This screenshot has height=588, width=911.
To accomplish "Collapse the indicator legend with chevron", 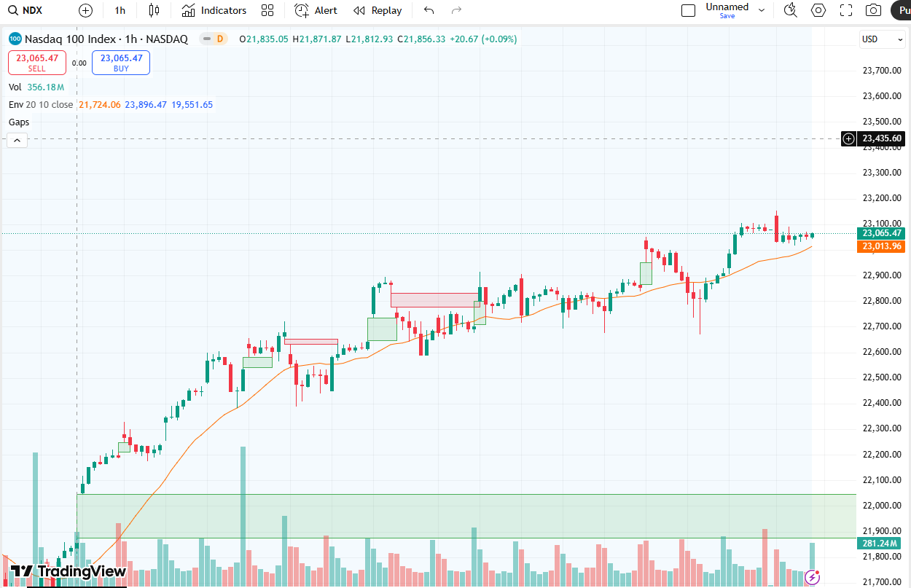I will point(17,141).
